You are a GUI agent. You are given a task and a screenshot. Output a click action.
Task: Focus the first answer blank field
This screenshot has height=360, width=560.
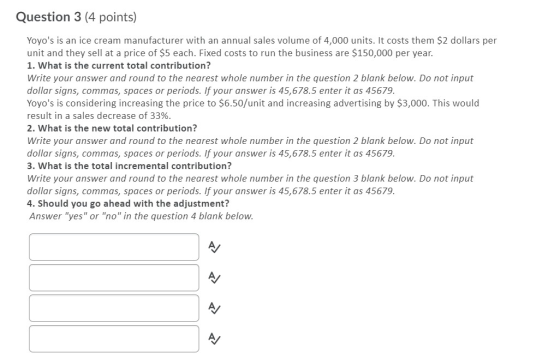click(x=114, y=247)
